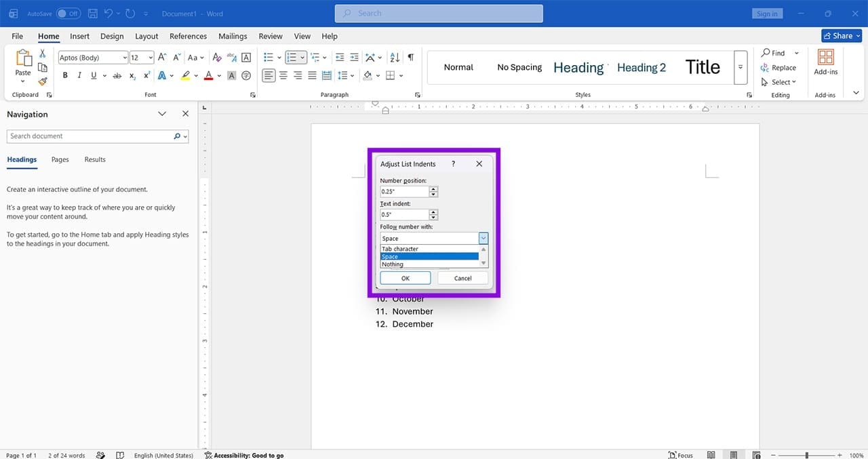The height and width of the screenshot is (459, 868).
Task: Click the Share button
Action: pyautogui.click(x=841, y=35)
